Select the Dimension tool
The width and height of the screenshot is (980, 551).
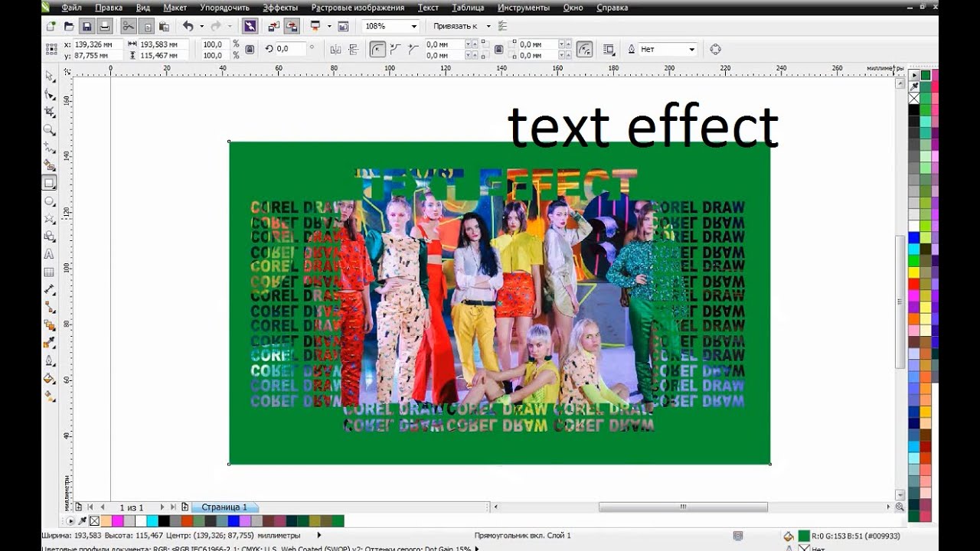click(x=50, y=289)
